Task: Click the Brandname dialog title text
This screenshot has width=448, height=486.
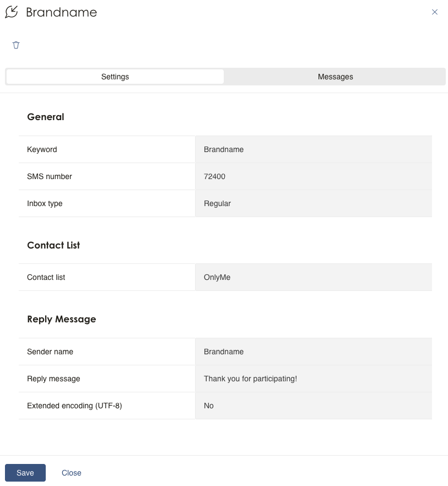Action: click(61, 12)
